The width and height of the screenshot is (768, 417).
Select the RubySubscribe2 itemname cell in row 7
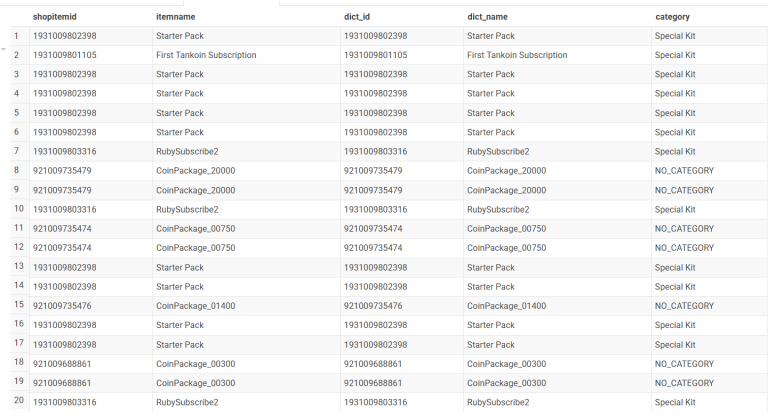point(187,152)
